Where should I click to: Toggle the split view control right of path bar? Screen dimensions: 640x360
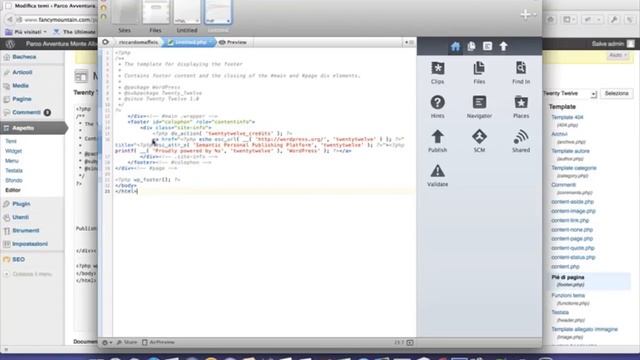(409, 42)
